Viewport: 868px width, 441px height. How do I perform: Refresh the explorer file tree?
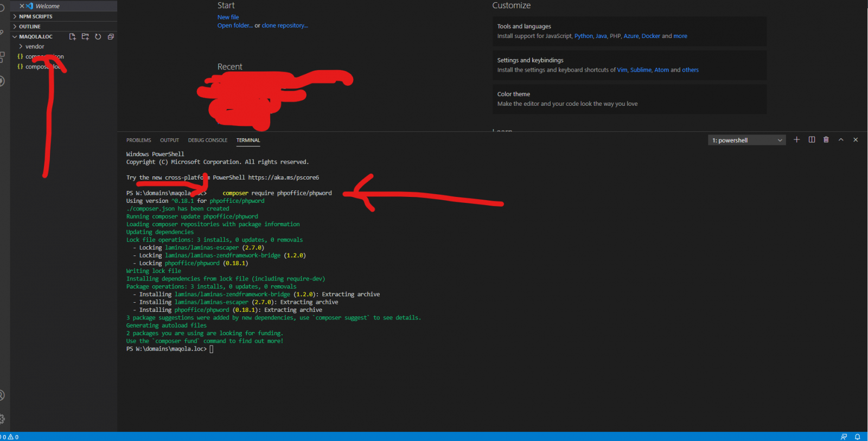tap(98, 37)
